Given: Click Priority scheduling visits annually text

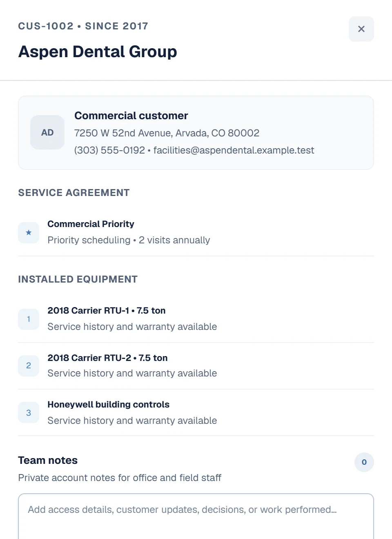Looking at the screenshot, I should click(x=129, y=240).
